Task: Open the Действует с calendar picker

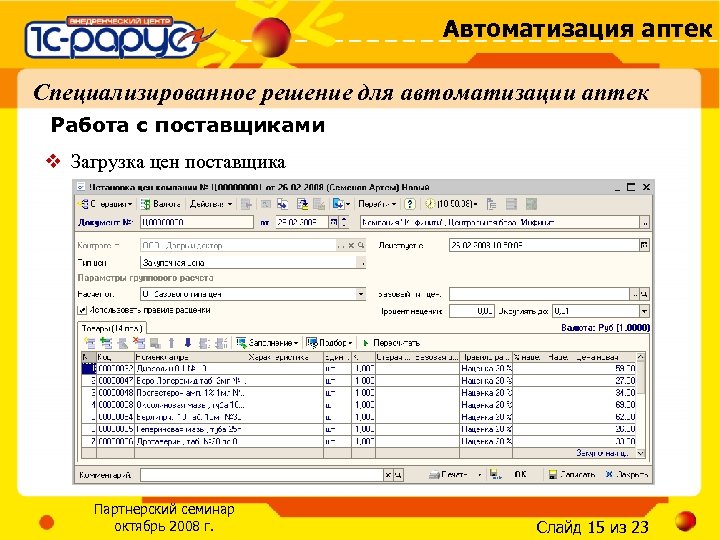Action: (x=644, y=245)
